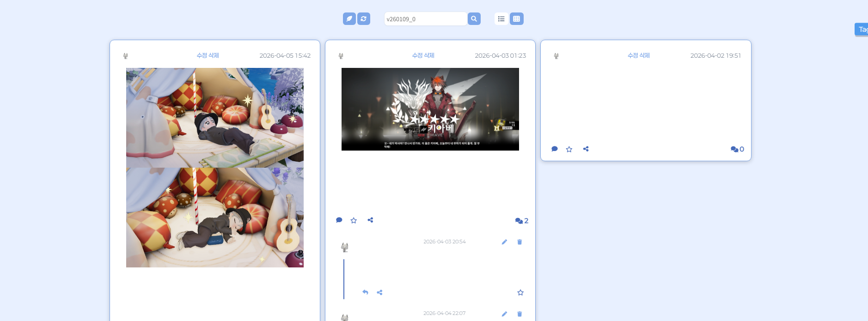The image size is (868, 321).
Task: Click 수정 on the 2026-04-05 15:42 post
Action: 202,55
